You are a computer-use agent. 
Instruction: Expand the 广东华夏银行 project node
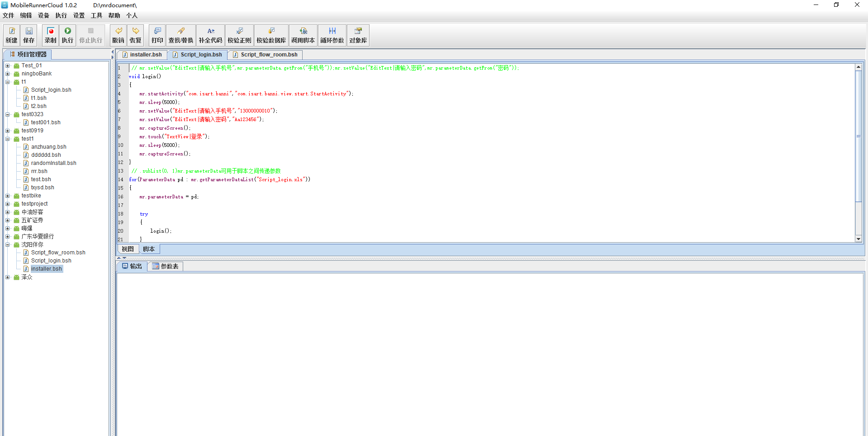click(x=8, y=236)
